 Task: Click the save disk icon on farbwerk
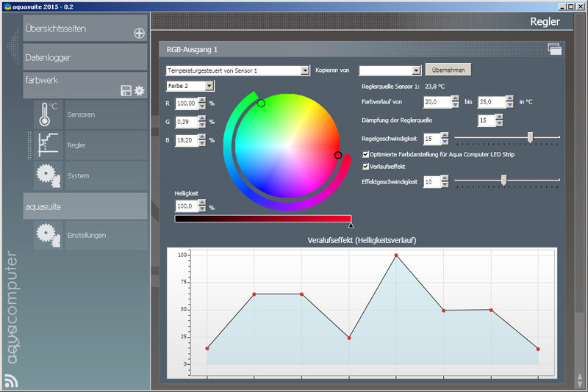(126, 90)
